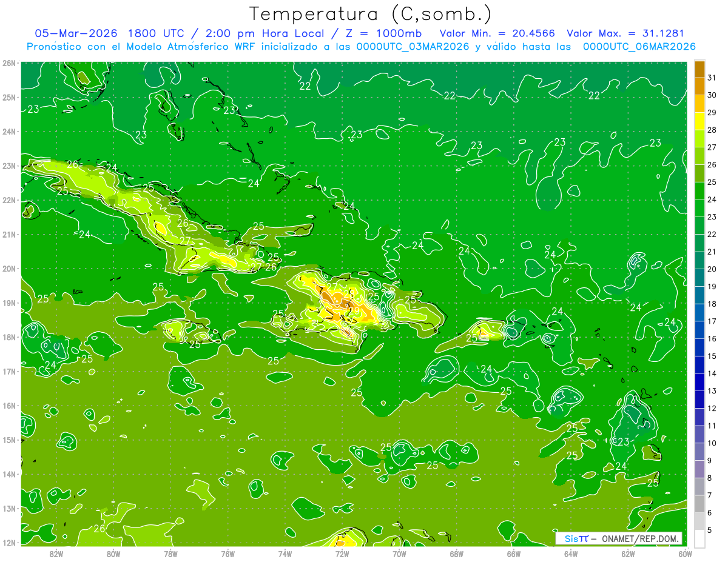
Task: Click the "22N" latitude axis label
Action: tap(9, 200)
